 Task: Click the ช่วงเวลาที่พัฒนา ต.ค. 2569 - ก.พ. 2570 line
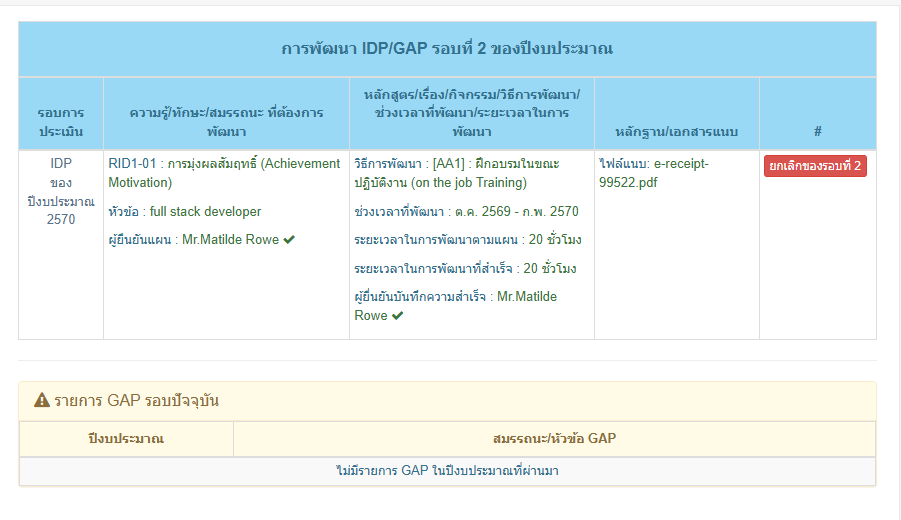coord(466,211)
